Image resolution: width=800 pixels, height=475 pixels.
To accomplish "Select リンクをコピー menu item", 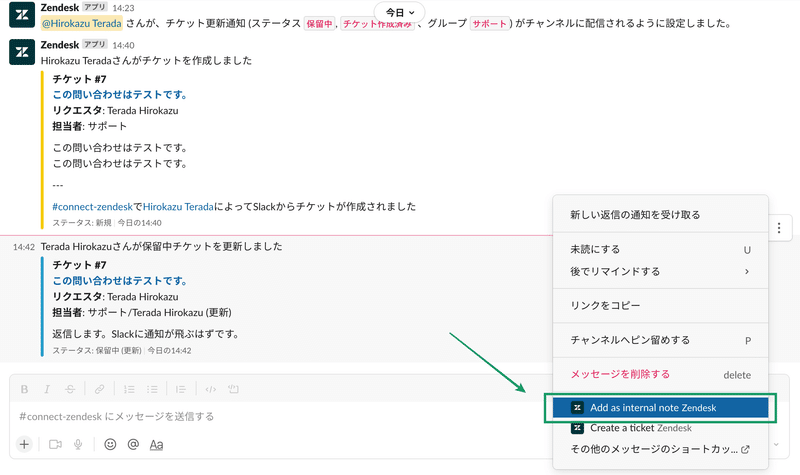I will 661,306.
